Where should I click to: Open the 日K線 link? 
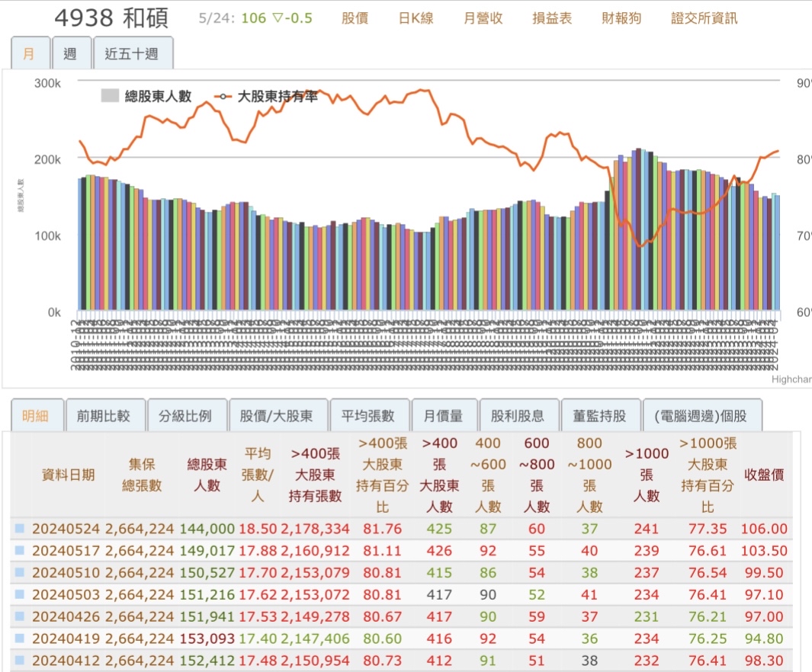point(416,18)
